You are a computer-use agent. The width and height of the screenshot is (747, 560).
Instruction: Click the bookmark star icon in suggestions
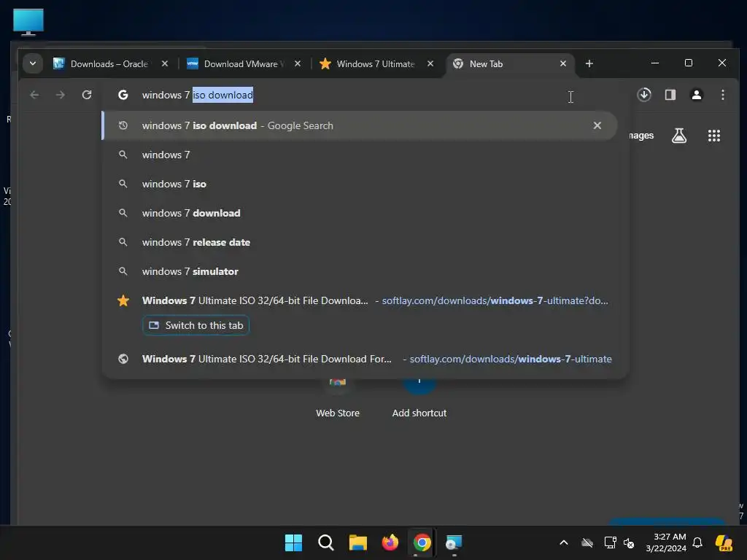123,300
